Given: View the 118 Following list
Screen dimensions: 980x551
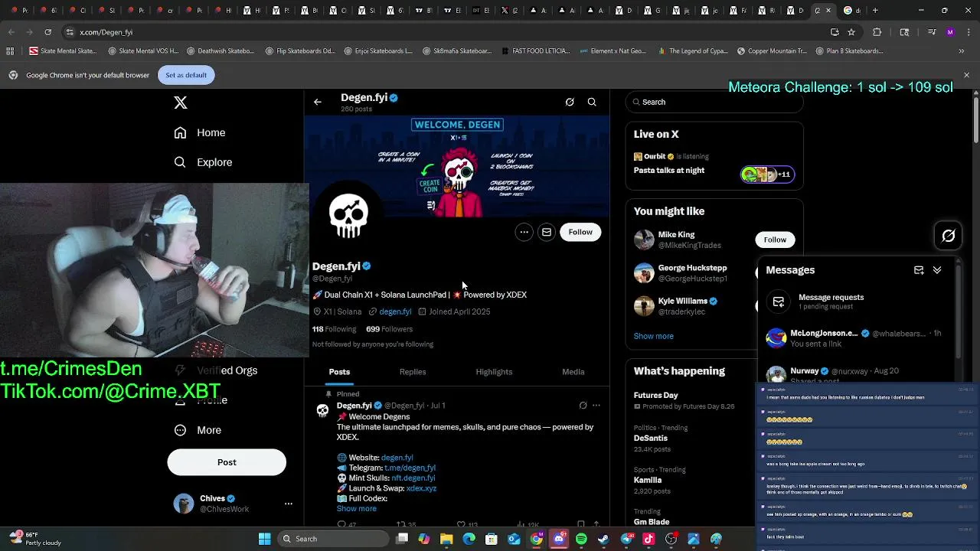Looking at the screenshot, I should pos(334,329).
